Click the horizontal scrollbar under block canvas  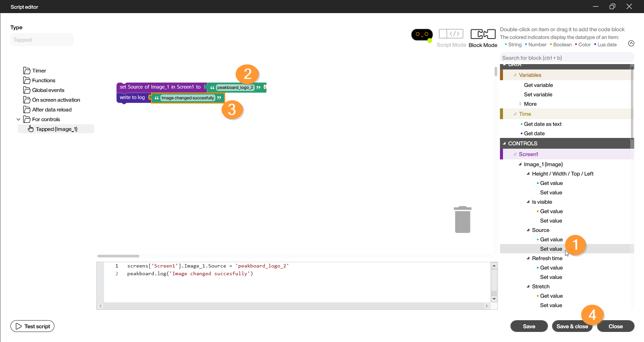click(x=118, y=256)
